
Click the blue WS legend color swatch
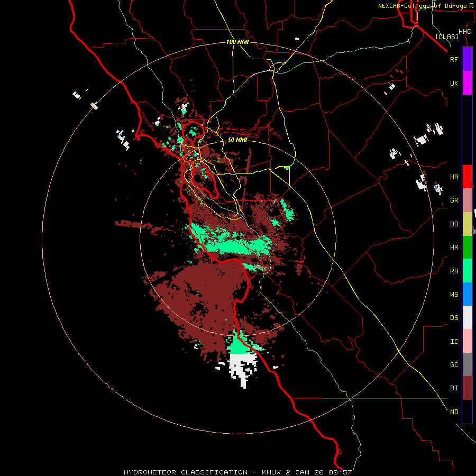pyautogui.click(x=467, y=294)
